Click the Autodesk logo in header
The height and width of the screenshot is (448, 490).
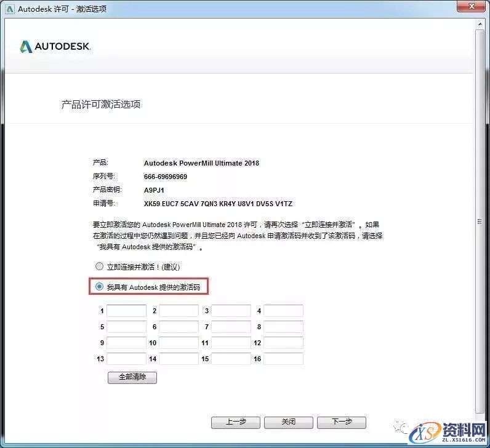click(x=55, y=47)
